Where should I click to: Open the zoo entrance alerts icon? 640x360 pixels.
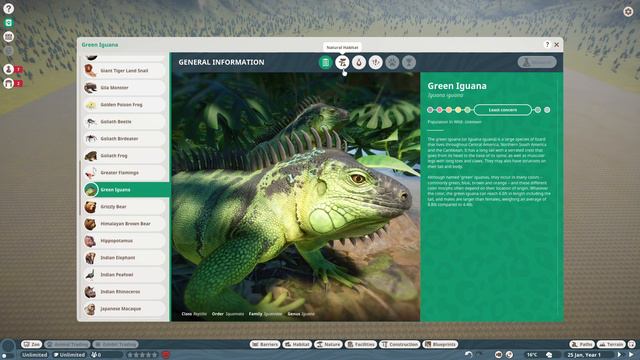pos(9,83)
